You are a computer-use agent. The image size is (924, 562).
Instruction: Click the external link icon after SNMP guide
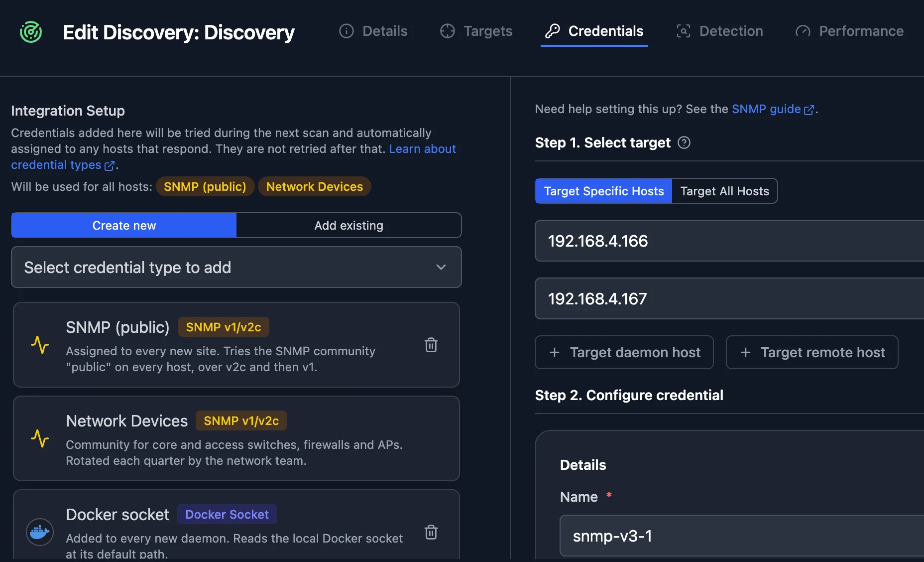click(x=809, y=110)
